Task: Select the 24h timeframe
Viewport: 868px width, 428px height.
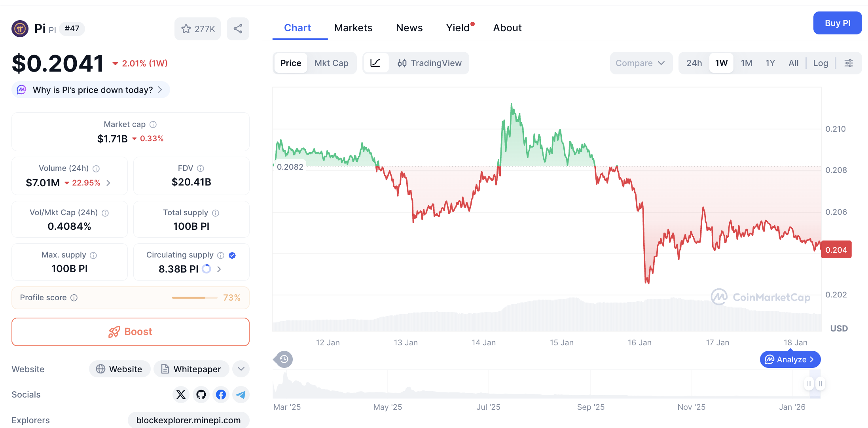Action: (x=694, y=63)
